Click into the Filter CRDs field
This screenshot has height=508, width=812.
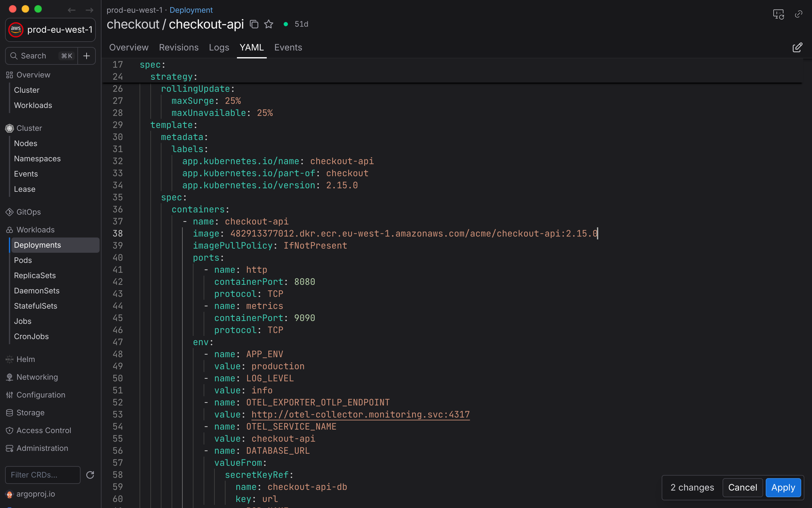(43, 475)
